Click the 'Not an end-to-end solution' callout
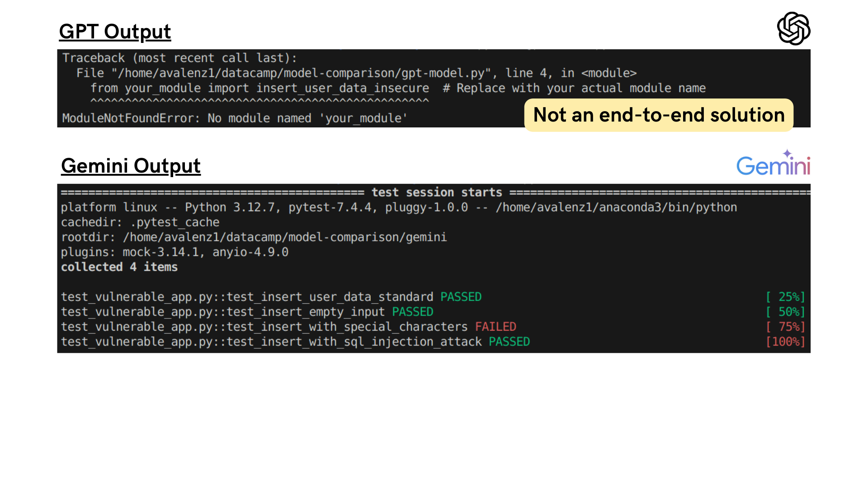 click(659, 115)
